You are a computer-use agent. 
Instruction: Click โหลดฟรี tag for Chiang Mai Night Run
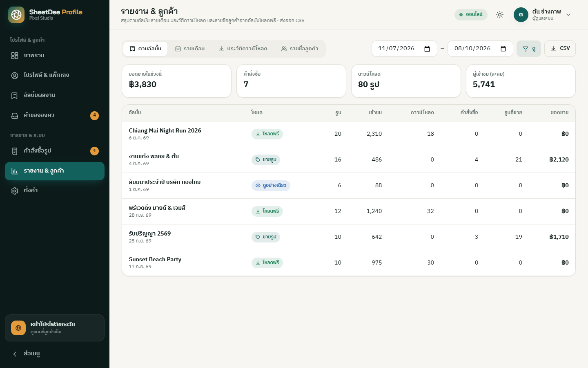[267, 134]
